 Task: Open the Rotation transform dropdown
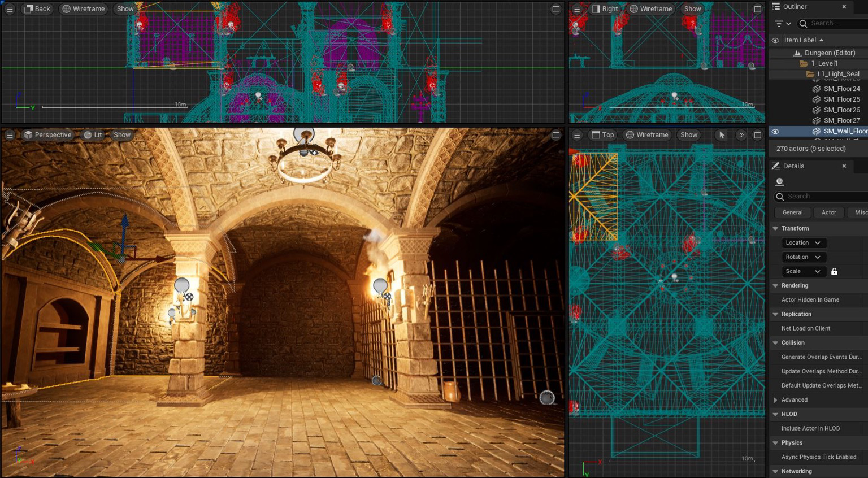[803, 257]
